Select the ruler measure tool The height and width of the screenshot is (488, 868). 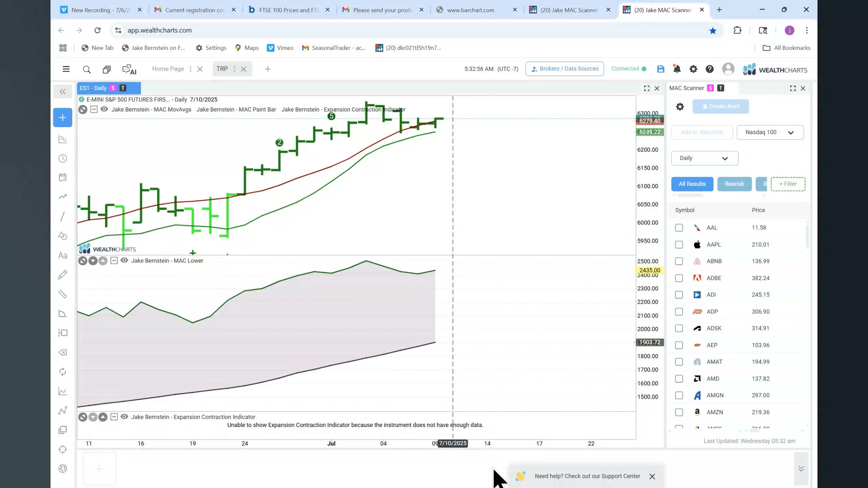[63, 294]
